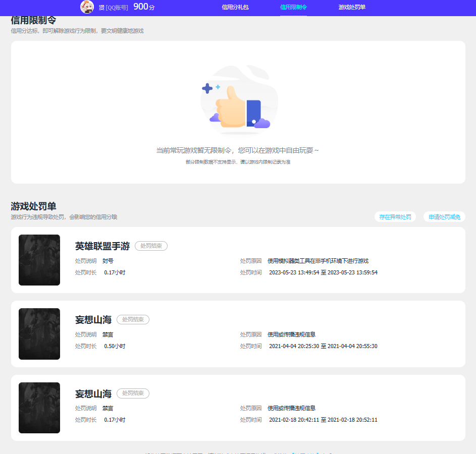Screen dimensions: 476x454
Task: Open the 英雄联盟手游 game thumbnail
Action: 39,260
